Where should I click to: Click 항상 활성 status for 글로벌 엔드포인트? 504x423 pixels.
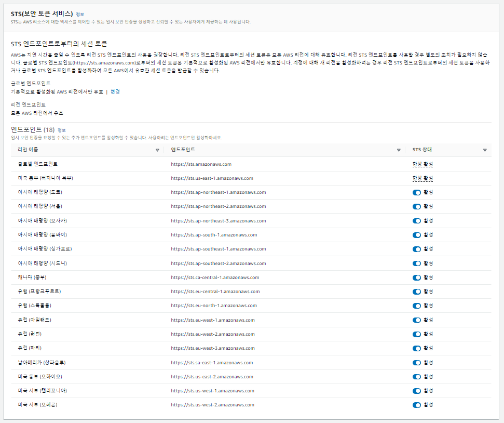423,164
